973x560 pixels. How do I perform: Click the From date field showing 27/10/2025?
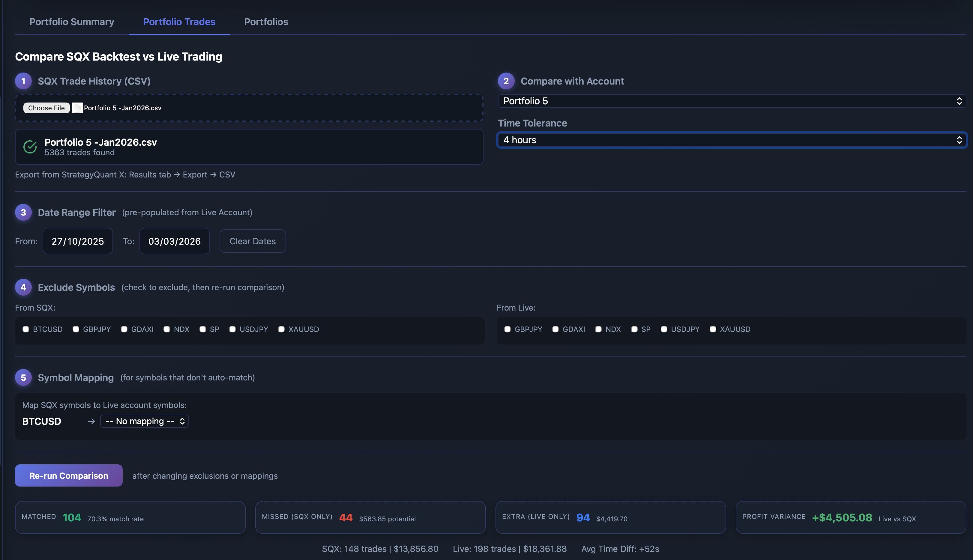point(77,241)
